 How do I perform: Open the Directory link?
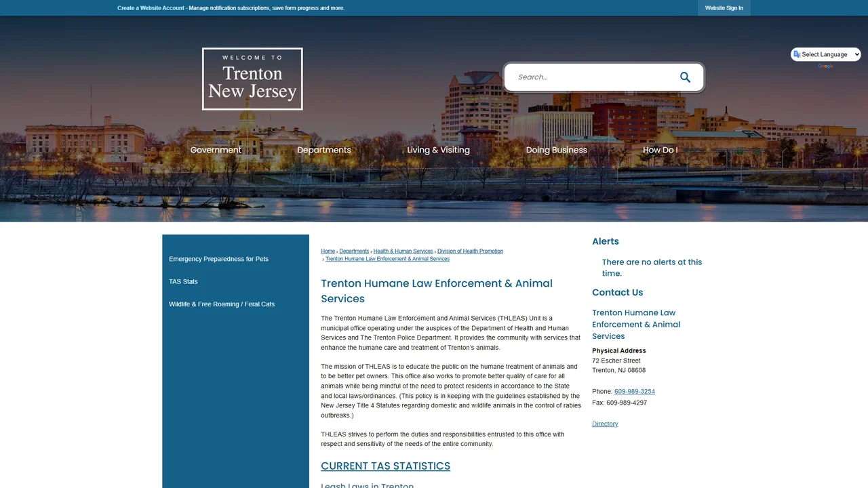(605, 424)
